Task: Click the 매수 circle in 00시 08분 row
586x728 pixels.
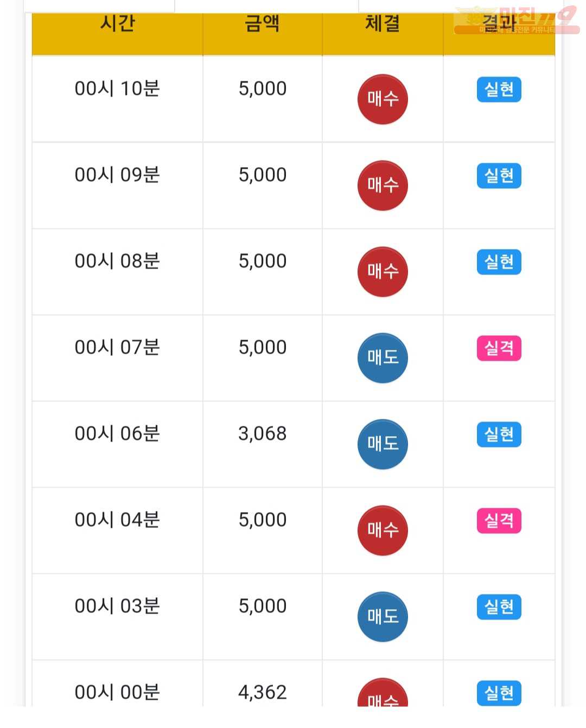Action: click(383, 272)
